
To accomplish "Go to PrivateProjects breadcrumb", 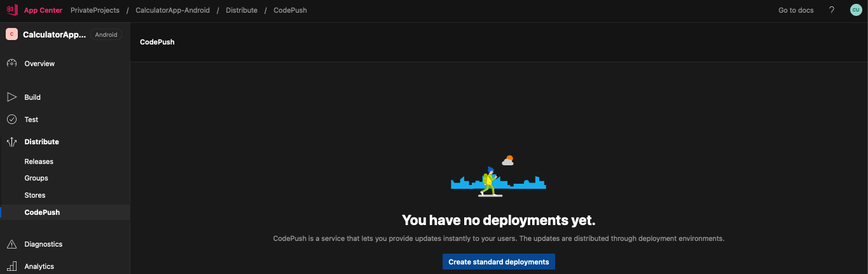I will [95, 10].
